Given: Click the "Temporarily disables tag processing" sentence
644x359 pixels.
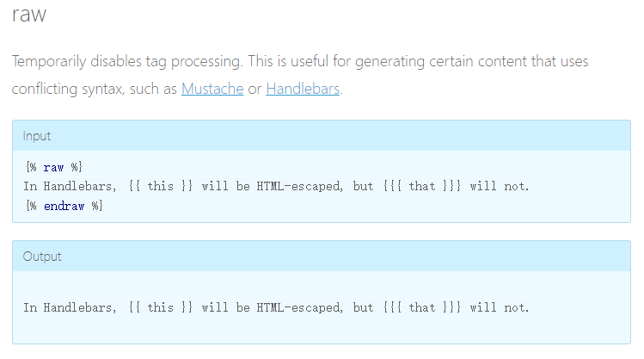Looking at the screenshot, I should [x=127, y=61].
